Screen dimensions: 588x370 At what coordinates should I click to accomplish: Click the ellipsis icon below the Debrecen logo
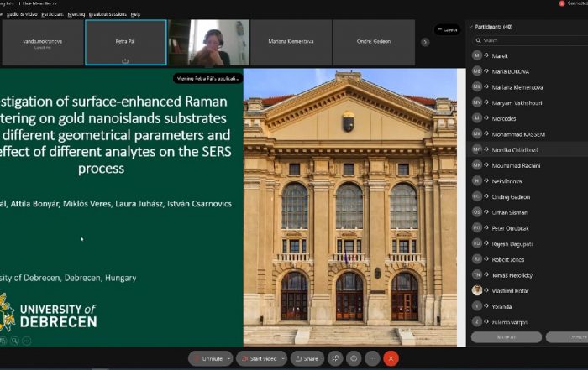point(27,341)
